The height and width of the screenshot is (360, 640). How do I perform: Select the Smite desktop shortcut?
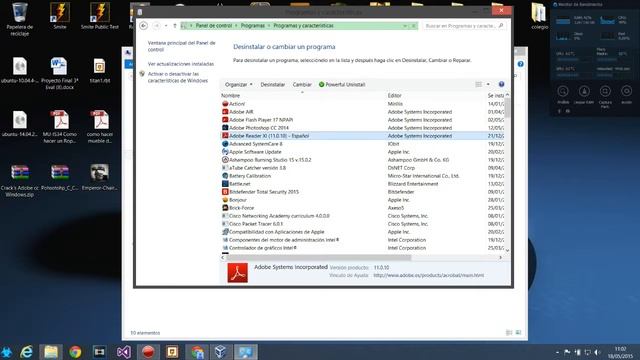[x=60, y=16]
